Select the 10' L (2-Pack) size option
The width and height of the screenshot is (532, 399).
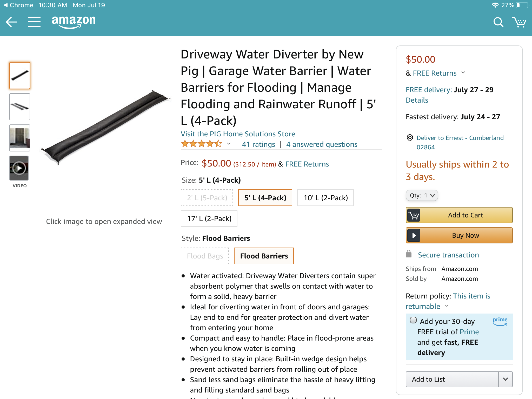coord(325,198)
